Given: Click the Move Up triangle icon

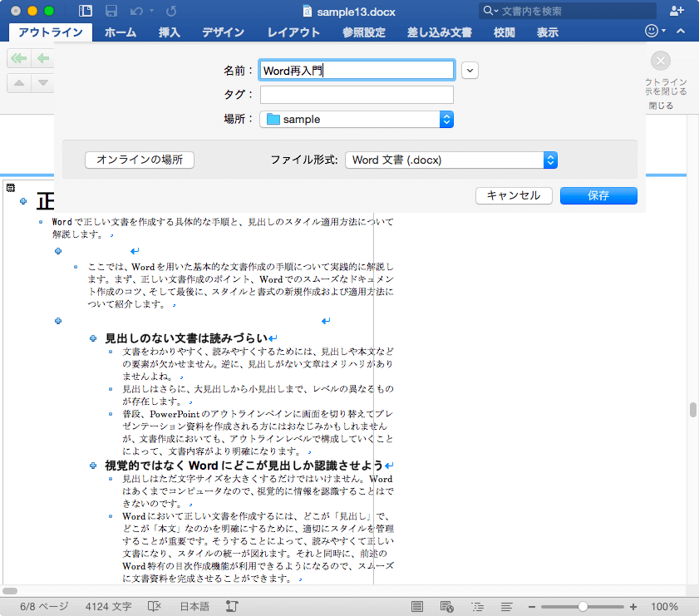Looking at the screenshot, I should click(x=19, y=83).
